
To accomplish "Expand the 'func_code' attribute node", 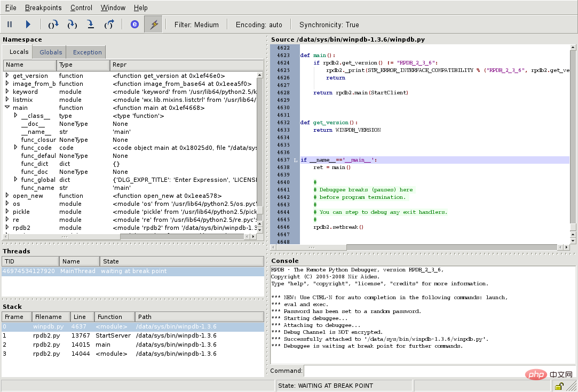I will [x=16, y=148].
